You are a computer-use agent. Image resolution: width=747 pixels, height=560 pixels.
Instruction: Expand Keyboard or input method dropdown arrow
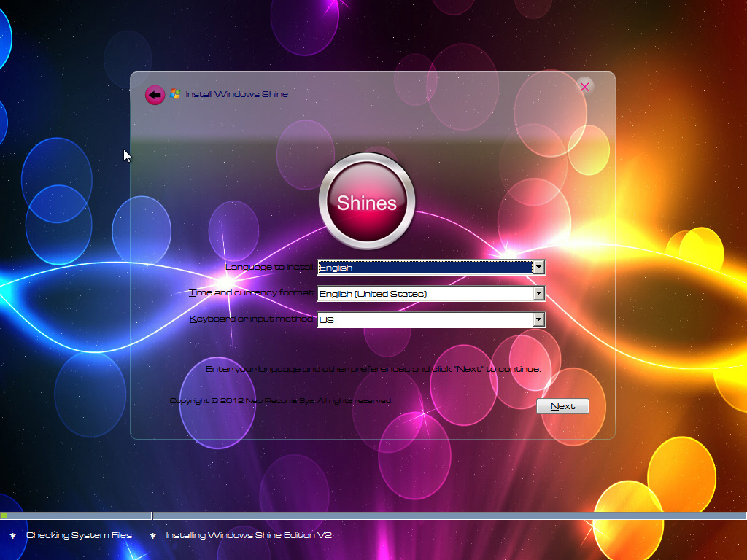coord(539,319)
